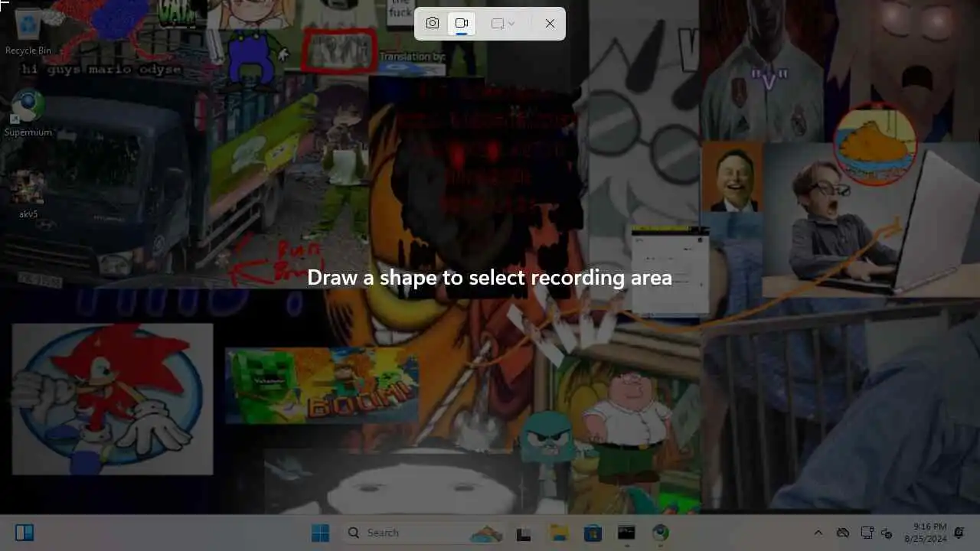The image size is (980, 551).
Task: Open the Terminal taskbar icon
Action: click(x=626, y=533)
